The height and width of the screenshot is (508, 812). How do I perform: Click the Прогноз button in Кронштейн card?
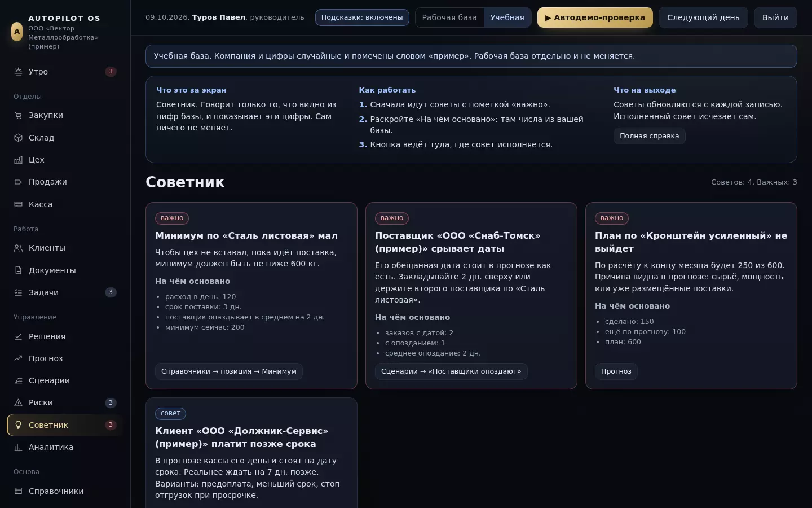point(616,371)
